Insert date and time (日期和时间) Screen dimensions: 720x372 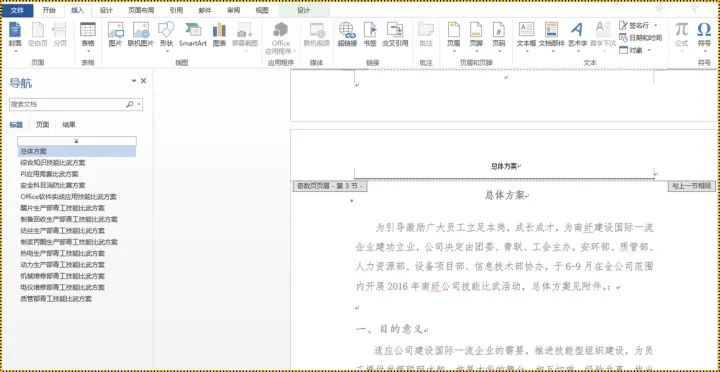[640, 38]
